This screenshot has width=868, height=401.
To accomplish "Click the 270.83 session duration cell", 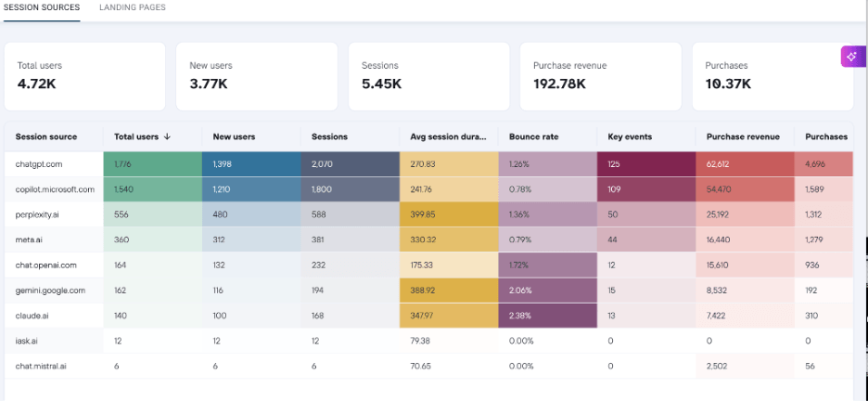I will pyautogui.click(x=449, y=164).
